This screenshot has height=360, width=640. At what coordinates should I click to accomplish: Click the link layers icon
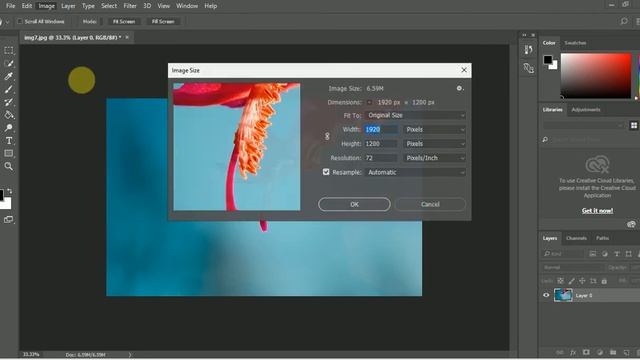click(560, 352)
